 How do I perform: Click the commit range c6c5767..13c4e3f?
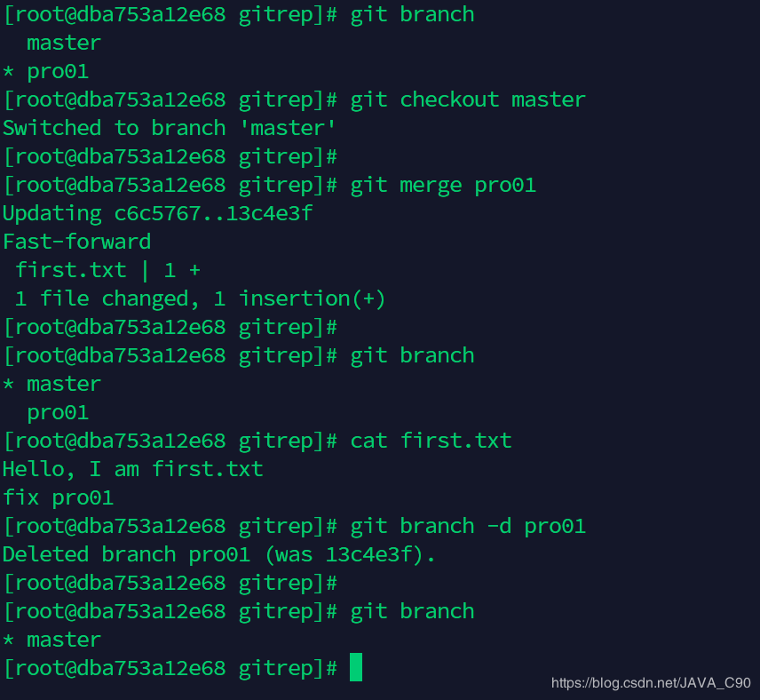[x=213, y=213]
